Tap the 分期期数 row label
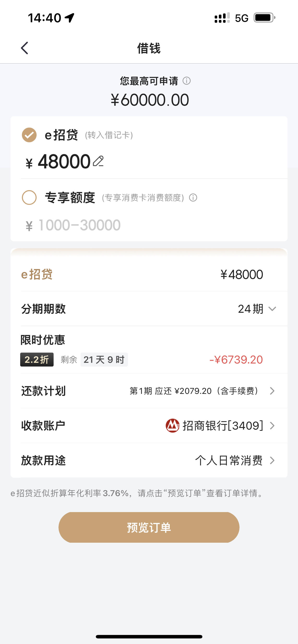This screenshot has width=298, height=644. pos(43,309)
